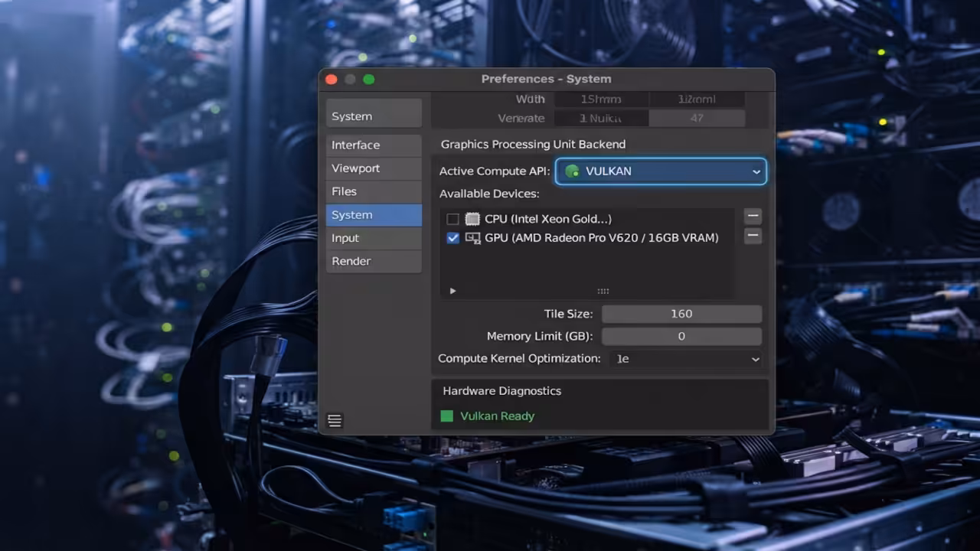Click the field showing 47 at the top
This screenshot has width=980, height=551.
click(x=697, y=119)
